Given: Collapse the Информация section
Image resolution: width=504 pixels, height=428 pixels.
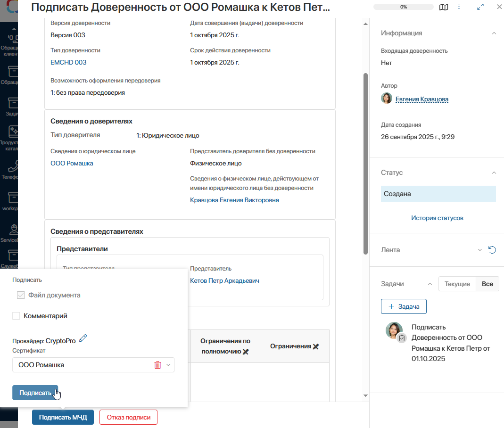Looking at the screenshot, I should click(x=494, y=33).
